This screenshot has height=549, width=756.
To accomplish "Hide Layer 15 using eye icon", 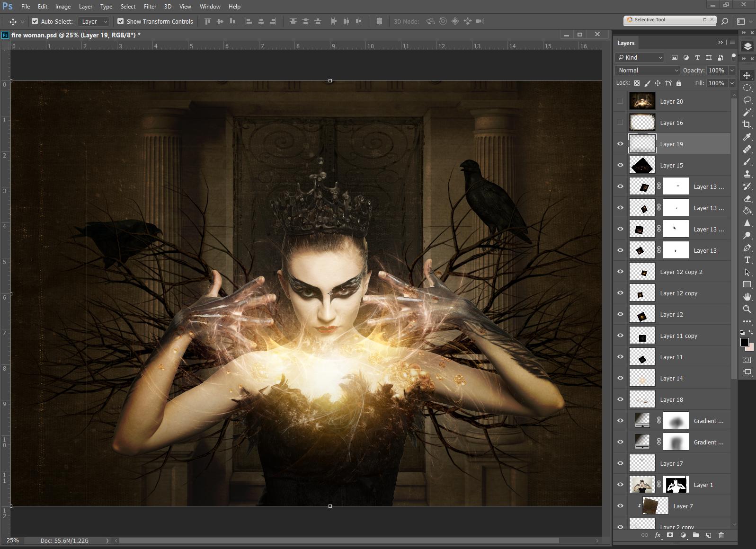I will (x=620, y=165).
